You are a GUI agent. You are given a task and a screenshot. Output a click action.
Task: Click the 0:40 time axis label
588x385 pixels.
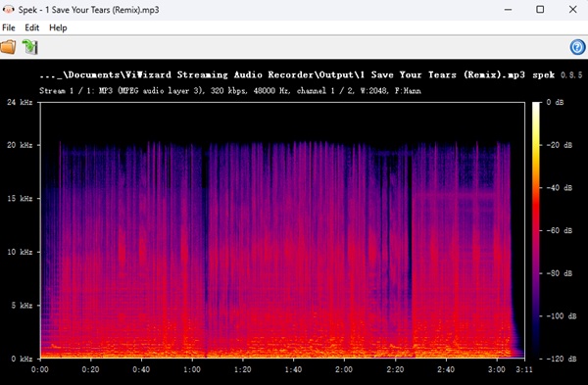pos(141,369)
